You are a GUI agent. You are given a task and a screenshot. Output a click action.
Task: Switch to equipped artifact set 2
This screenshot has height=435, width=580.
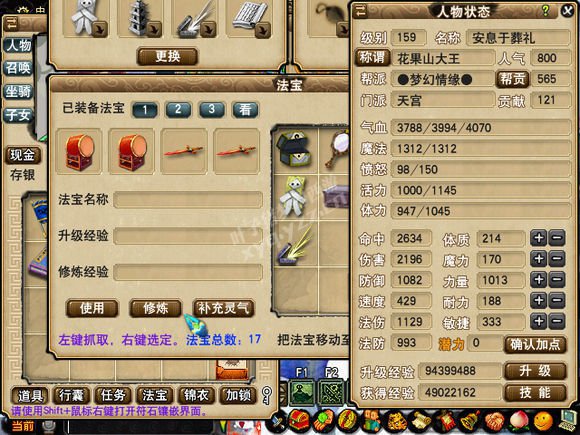pos(178,109)
